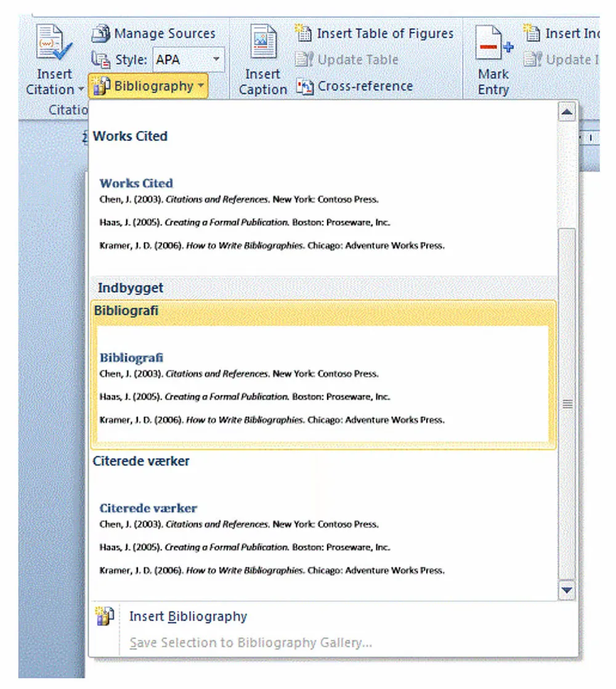Click the Update Index icon
Viewport: 616px width, 689px height.
tap(532, 59)
